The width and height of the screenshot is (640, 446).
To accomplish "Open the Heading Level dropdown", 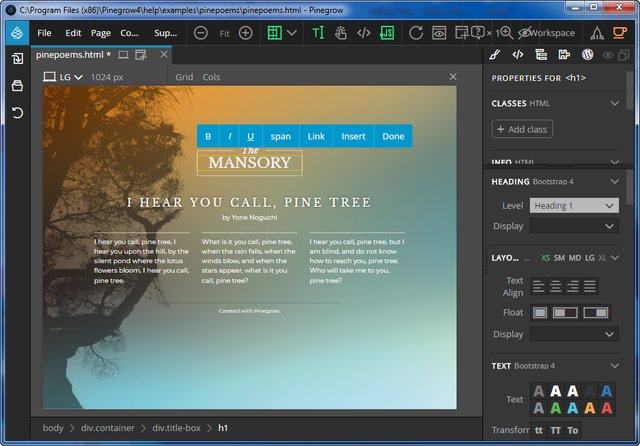I will [574, 205].
